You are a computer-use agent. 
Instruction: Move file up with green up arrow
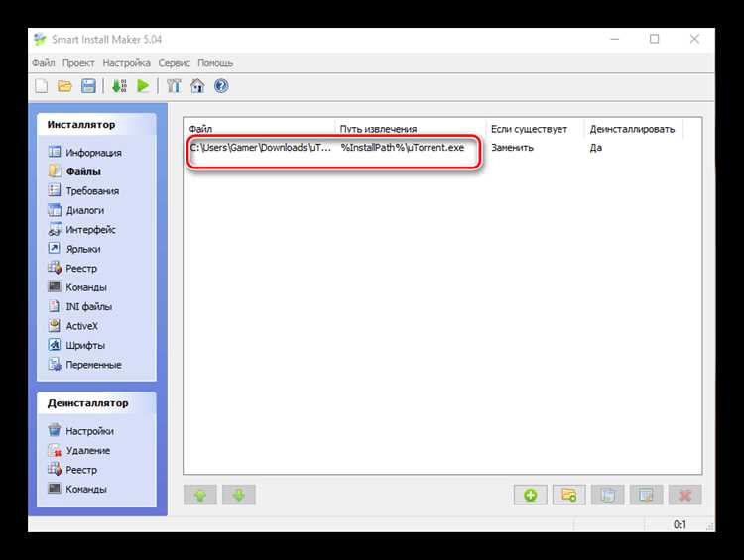200,495
